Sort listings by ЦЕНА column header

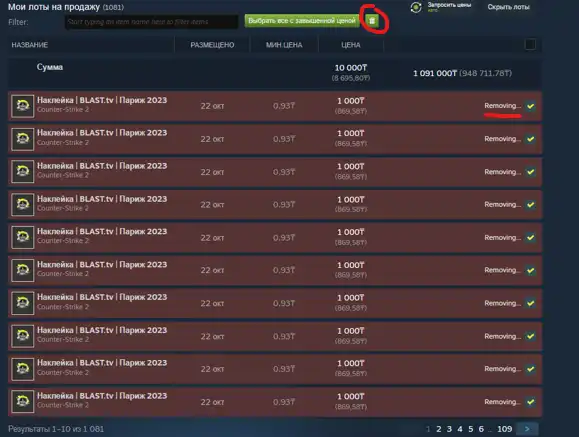tap(350, 45)
